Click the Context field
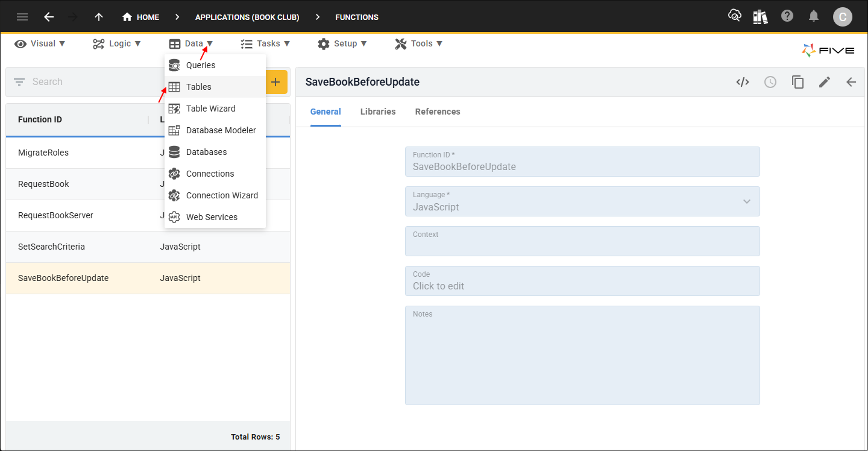 pos(582,241)
